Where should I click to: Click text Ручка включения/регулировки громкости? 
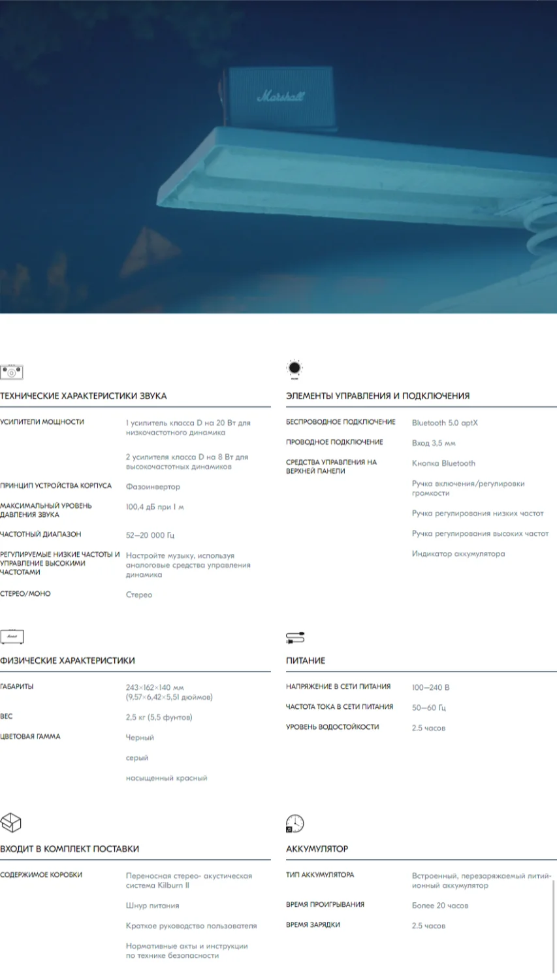click(468, 489)
